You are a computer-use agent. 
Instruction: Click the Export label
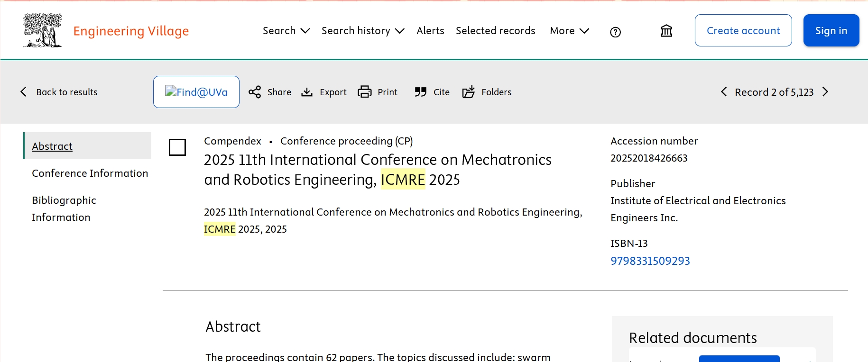point(333,92)
